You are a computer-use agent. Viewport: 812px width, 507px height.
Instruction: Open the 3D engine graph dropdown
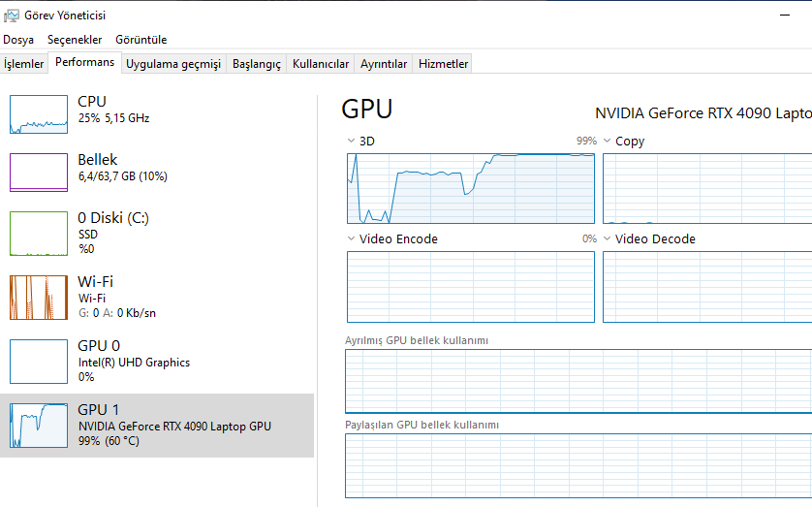click(x=352, y=142)
